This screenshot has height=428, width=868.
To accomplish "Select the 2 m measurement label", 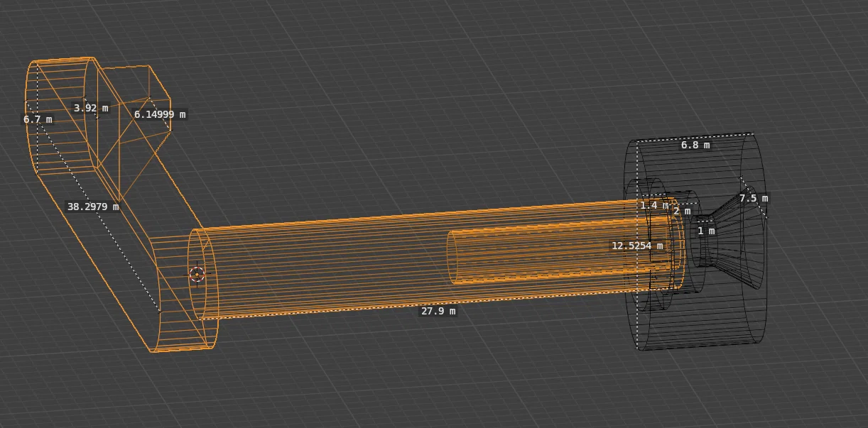I will [x=682, y=212].
